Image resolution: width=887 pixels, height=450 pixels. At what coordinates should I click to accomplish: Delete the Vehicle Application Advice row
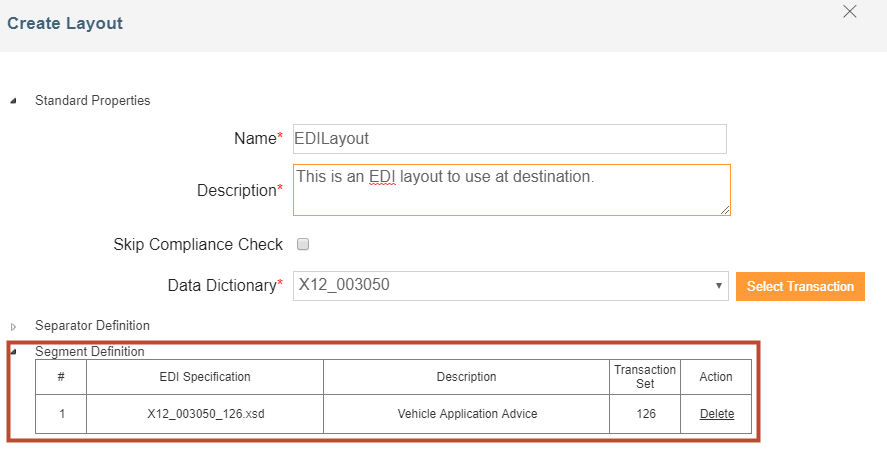[x=716, y=414]
